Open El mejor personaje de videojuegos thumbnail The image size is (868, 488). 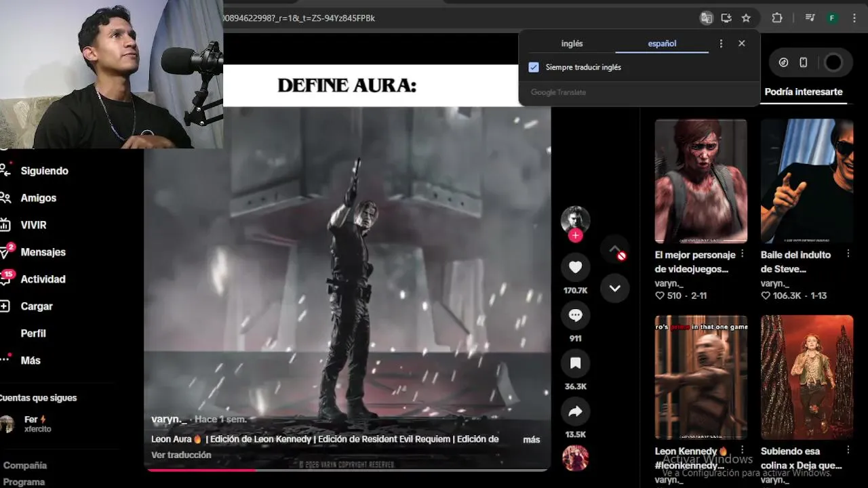click(701, 181)
